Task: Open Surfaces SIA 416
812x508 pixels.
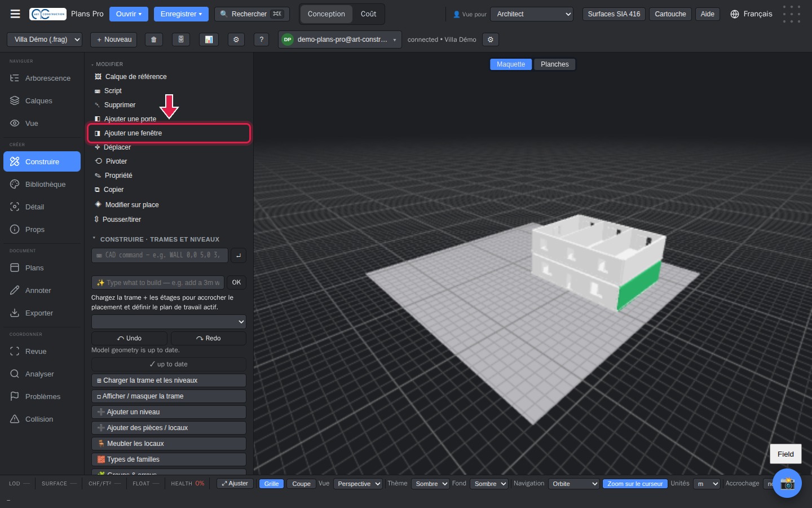Action: click(614, 14)
